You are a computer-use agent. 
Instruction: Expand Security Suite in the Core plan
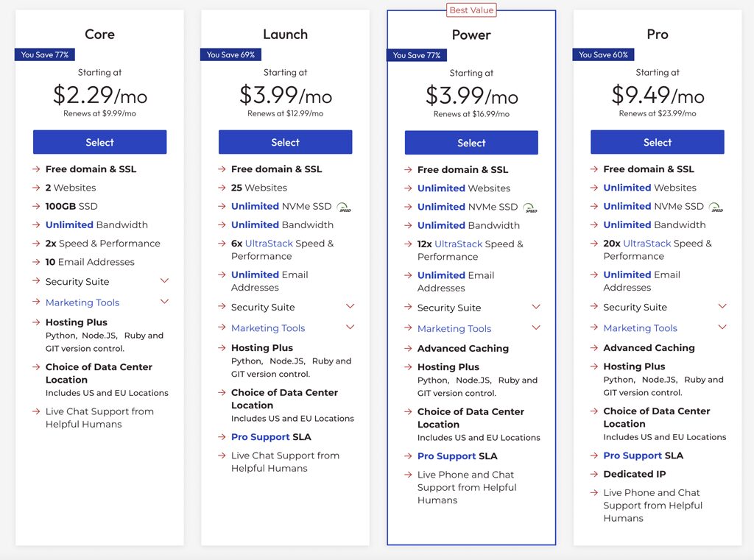pyautogui.click(x=164, y=281)
